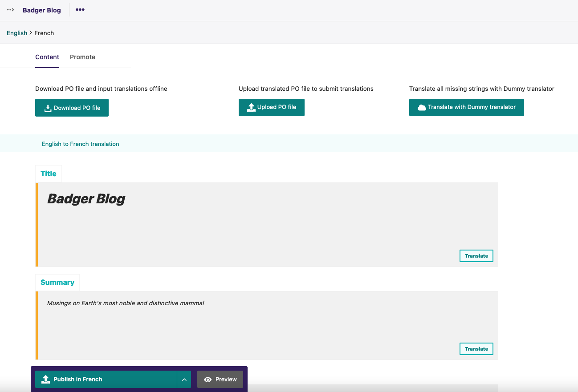Viewport: 578px width, 392px height.
Task: Click Translate with Dummy translator
Action: pos(466,107)
